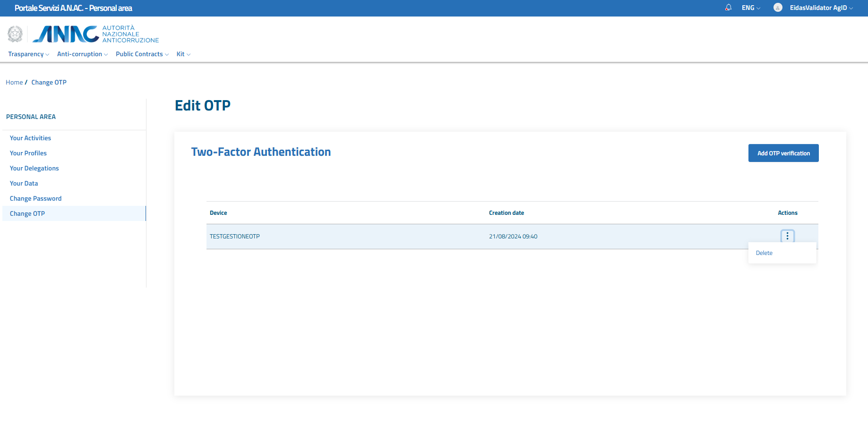
Task: Open the Kit menu
Action: 183,54
